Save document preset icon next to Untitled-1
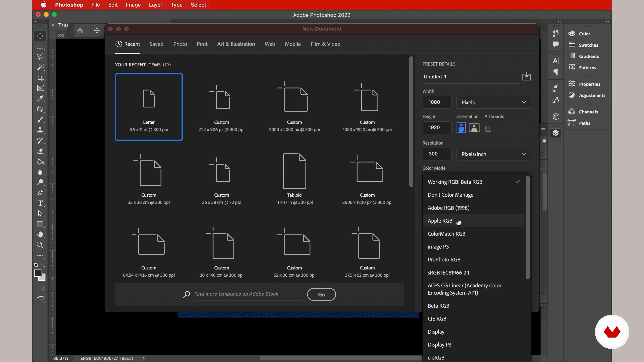This screenshot has width=644, height=362. tap(526, 76)
